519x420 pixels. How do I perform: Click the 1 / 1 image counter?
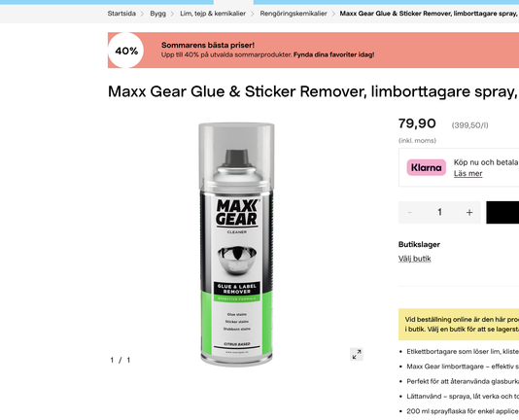pos(121,360)
